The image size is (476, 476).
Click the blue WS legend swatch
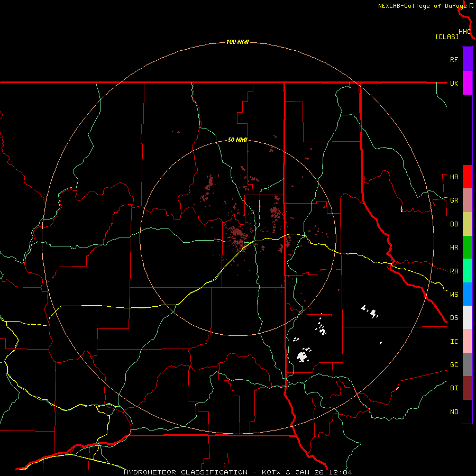click(x=467, y=294)
